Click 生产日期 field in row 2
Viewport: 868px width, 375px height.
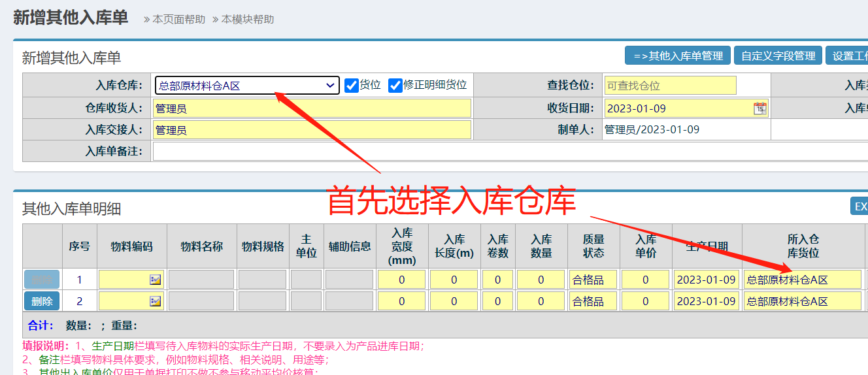click(707, 301)
